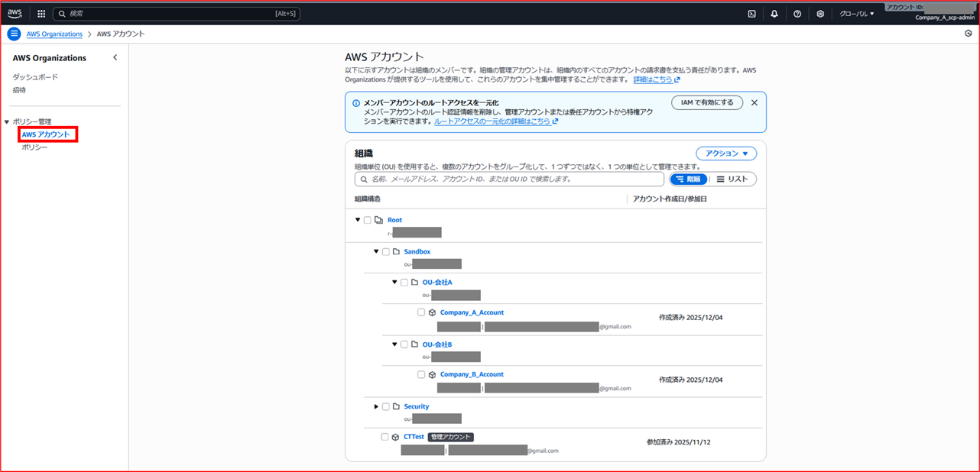Check the checkbox next to Company_A_Account
The width and height of the screenshot is (980, 472).
421,312
